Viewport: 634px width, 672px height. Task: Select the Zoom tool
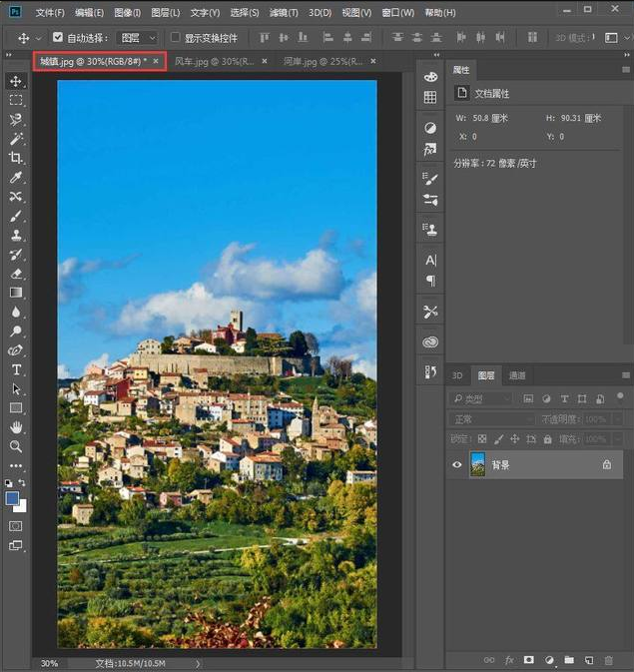coord(16,446)
